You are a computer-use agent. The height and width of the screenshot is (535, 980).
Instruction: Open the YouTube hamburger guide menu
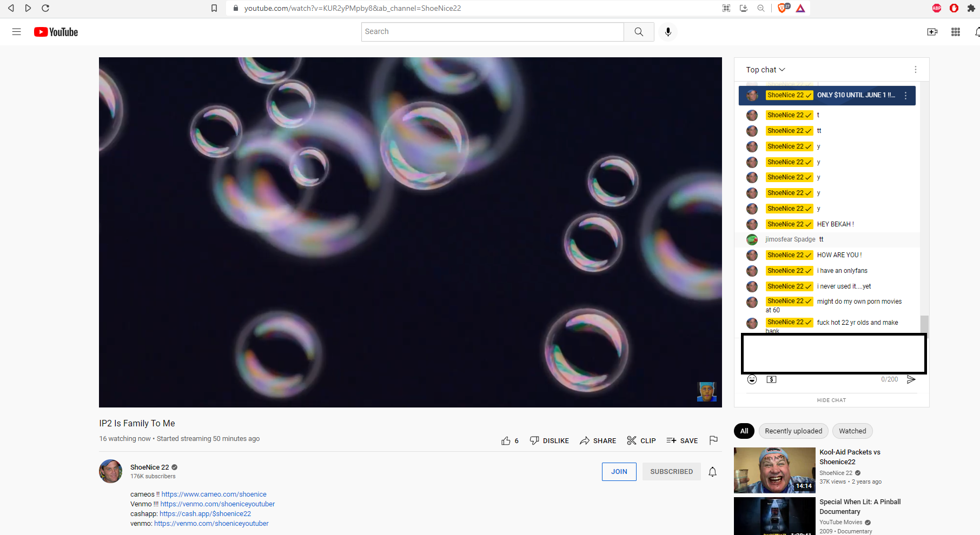17,32
